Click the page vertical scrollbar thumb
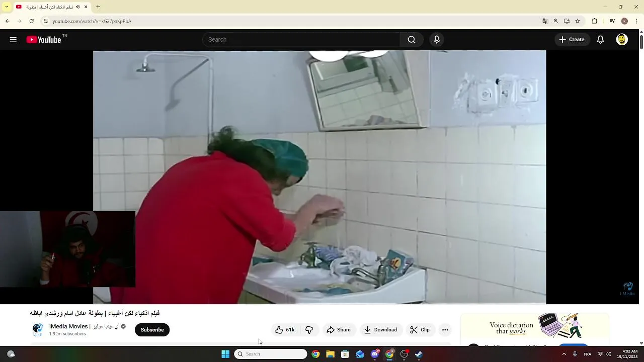 tap(641, 42)
